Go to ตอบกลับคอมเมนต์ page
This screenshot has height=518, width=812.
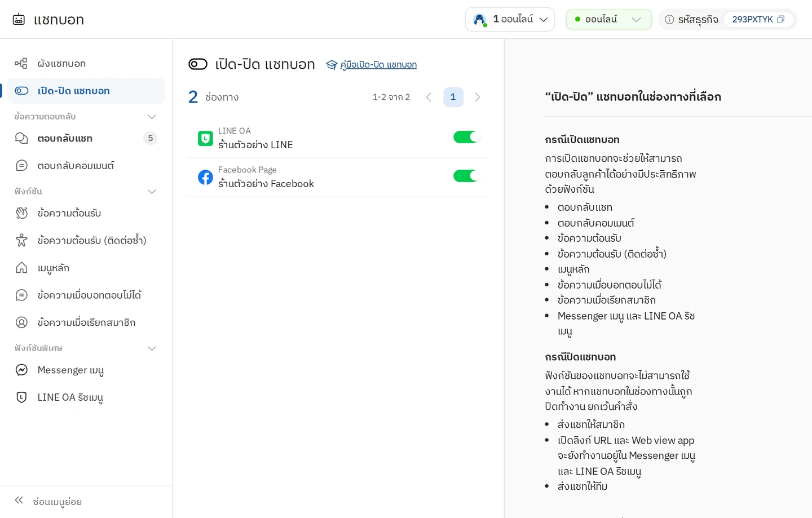click(86, 165)
